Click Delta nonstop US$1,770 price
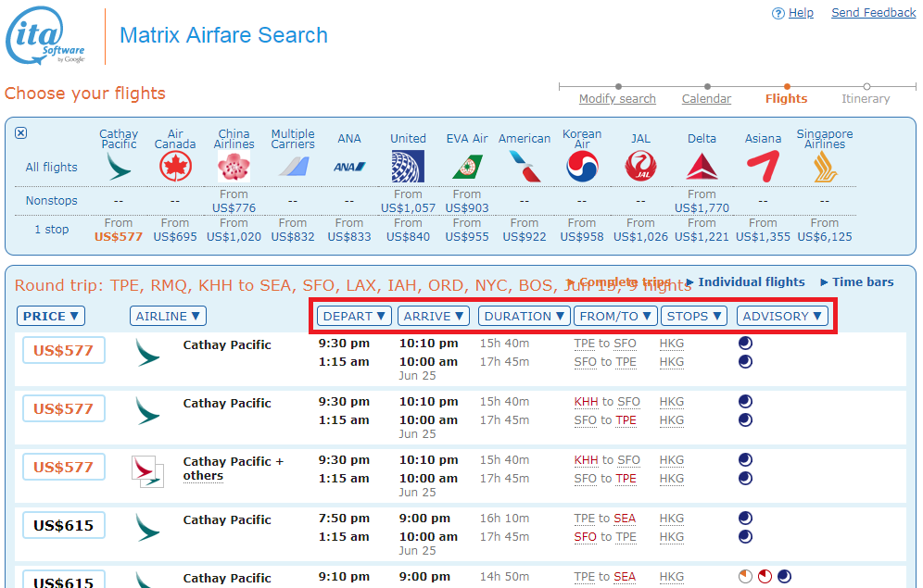The height and width of the screenshot is (588, 923). point(702,207)
